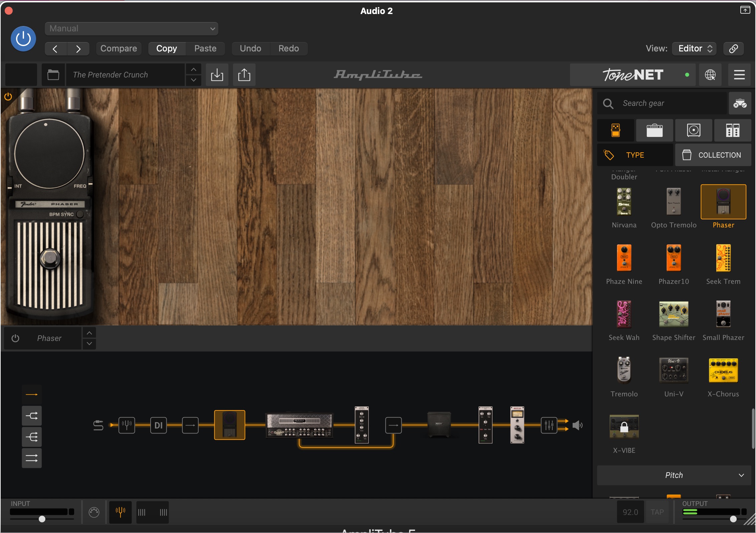The height and width of the screenshot is (533, 756).
Task: Select the stomp pedal category tab
Action: [615, 130]
